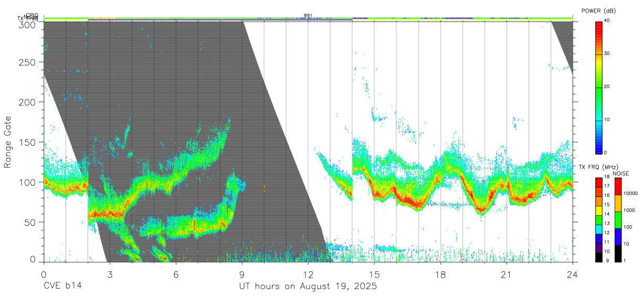Select the red top swatch of NOISE legend
The width and height of the screenshot is (644, 297).
click(x=617, y=186)
